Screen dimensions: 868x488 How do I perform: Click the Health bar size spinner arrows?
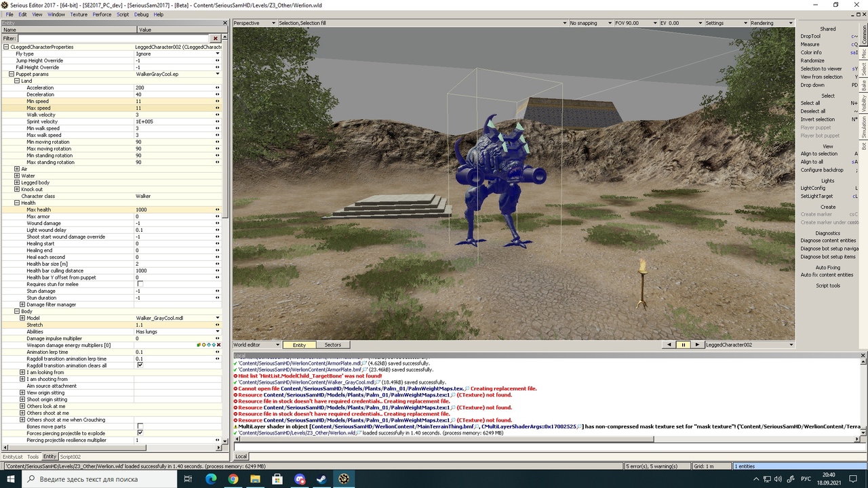(218, 264)
